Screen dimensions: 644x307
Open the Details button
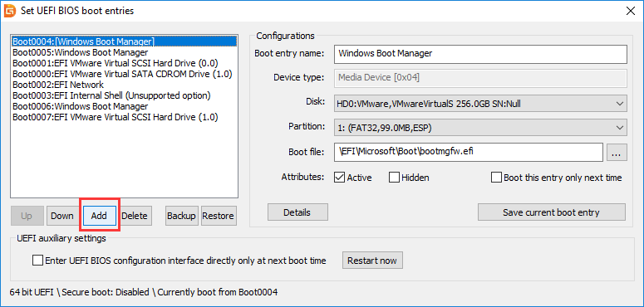coord(297,212)
